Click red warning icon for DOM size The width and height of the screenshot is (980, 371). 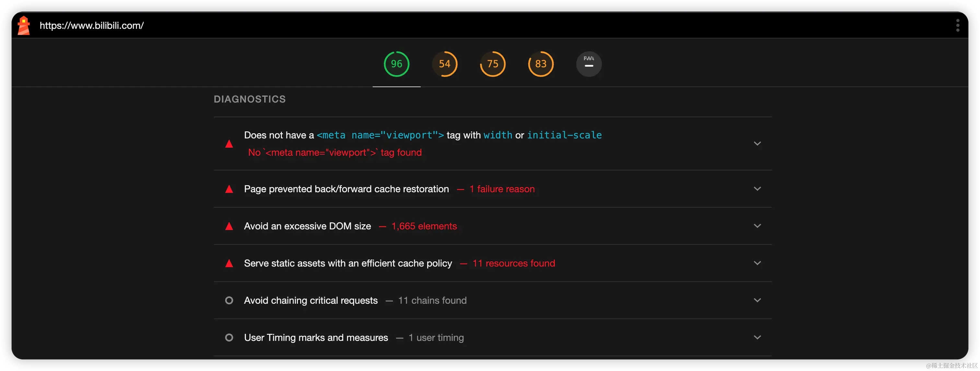click(x=229, y=227)
